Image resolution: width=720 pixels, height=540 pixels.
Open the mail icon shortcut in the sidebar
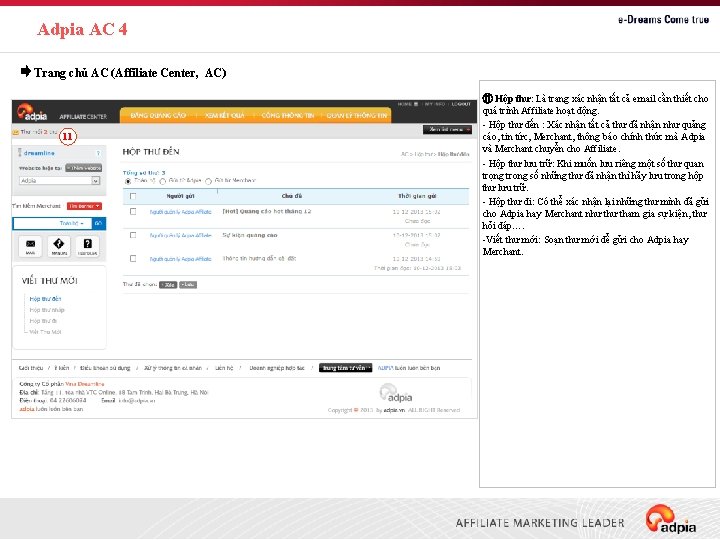[x=30, y=246]
